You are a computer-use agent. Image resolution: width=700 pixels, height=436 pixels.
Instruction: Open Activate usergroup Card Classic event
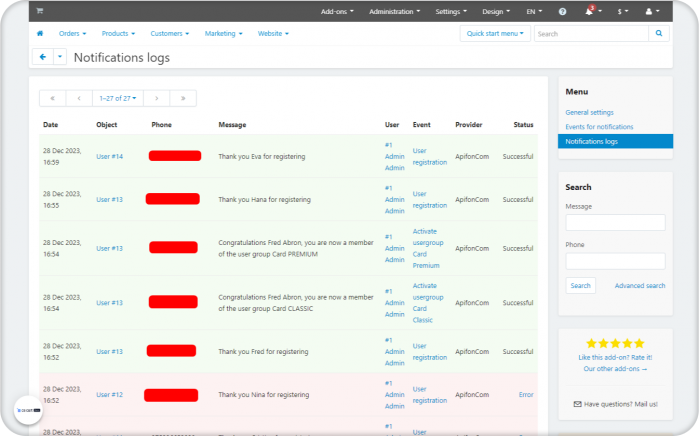[428, 303]
